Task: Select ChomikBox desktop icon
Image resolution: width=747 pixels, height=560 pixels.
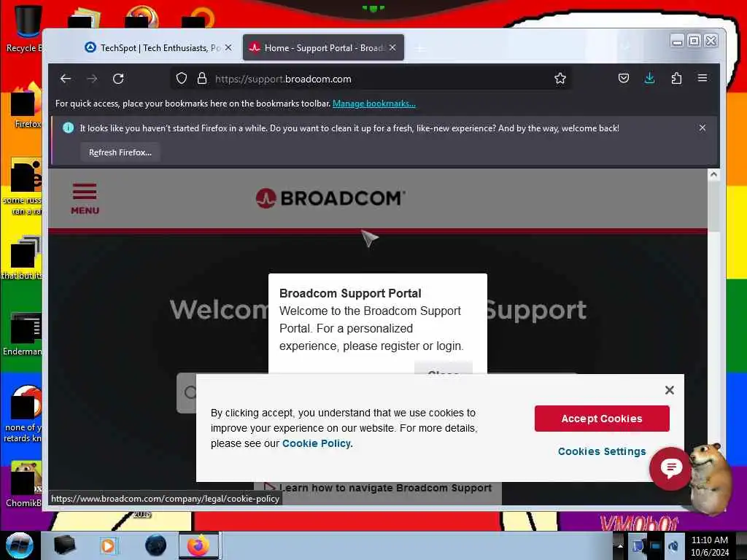Action: coord(24,484)
